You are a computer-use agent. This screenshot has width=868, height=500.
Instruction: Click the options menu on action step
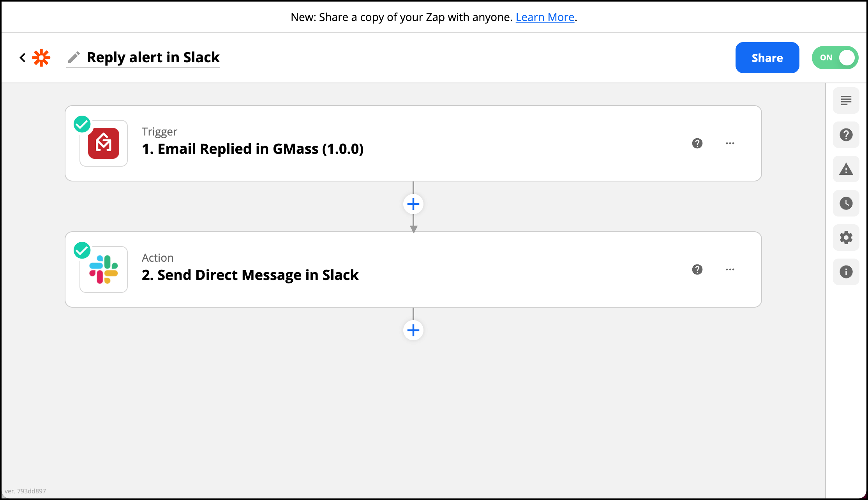(730, 269)
